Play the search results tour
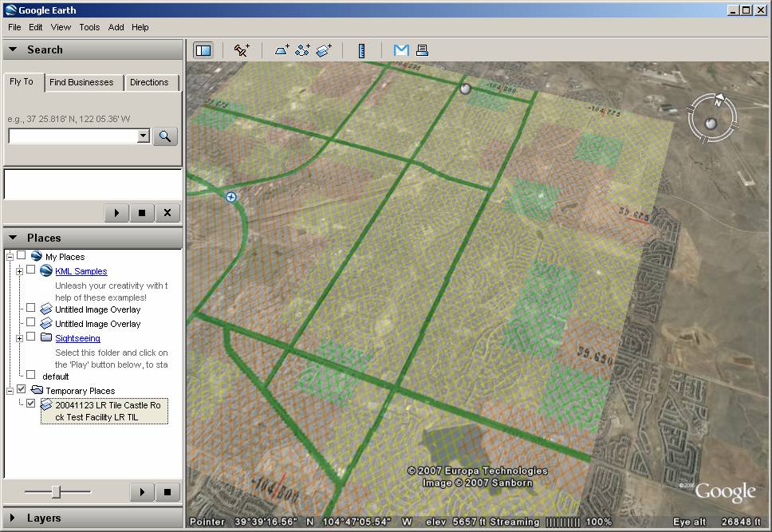The width and height of the screenshot is (772, 532). coord(116,213)
